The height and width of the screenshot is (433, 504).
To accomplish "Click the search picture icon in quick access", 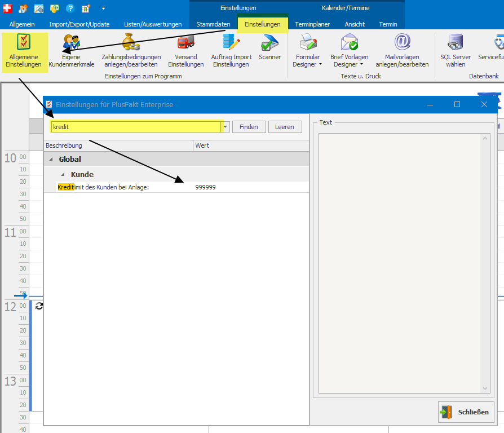I will point(38,8).
